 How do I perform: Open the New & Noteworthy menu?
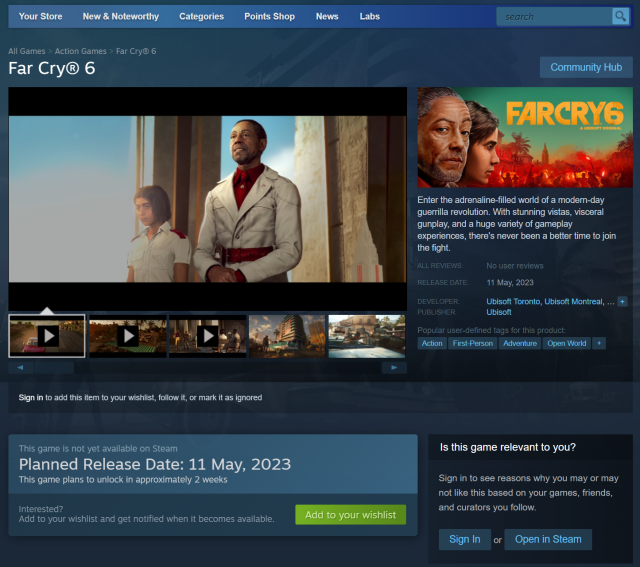pos(120,16)
